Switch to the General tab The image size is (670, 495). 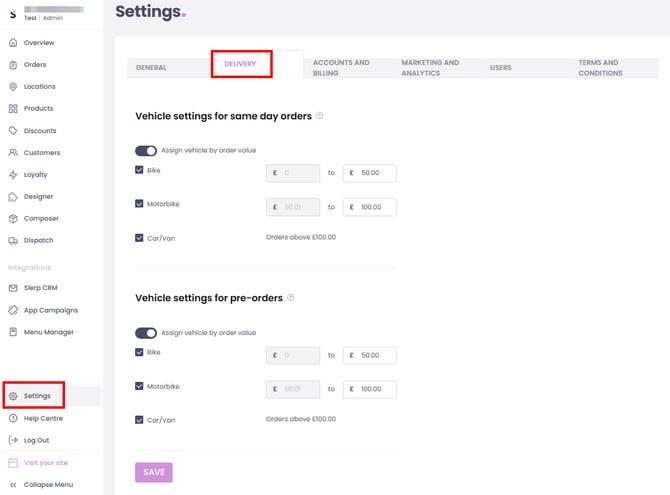coord(151,68)
